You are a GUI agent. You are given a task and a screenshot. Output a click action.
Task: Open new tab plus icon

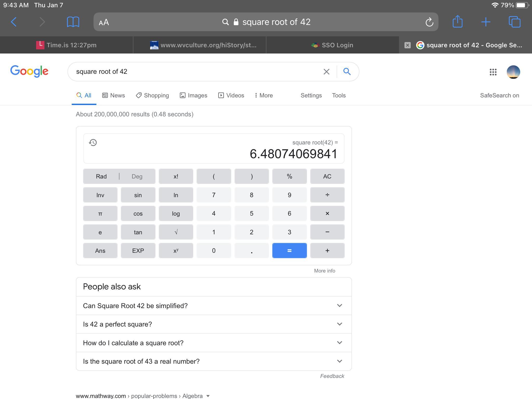[x=486, y=22]
